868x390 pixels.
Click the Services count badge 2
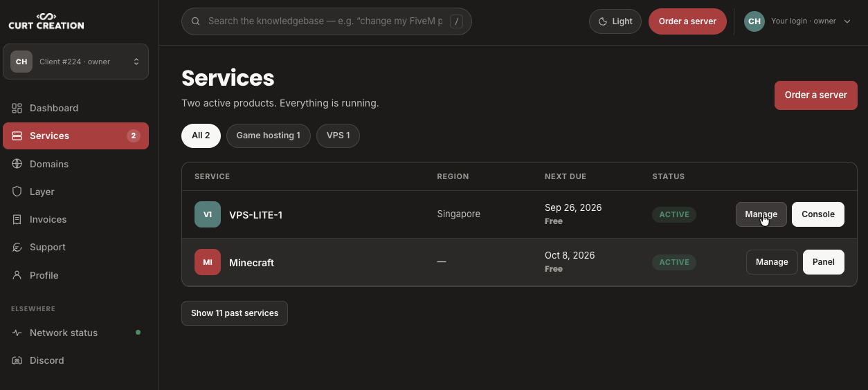[134, 136]
